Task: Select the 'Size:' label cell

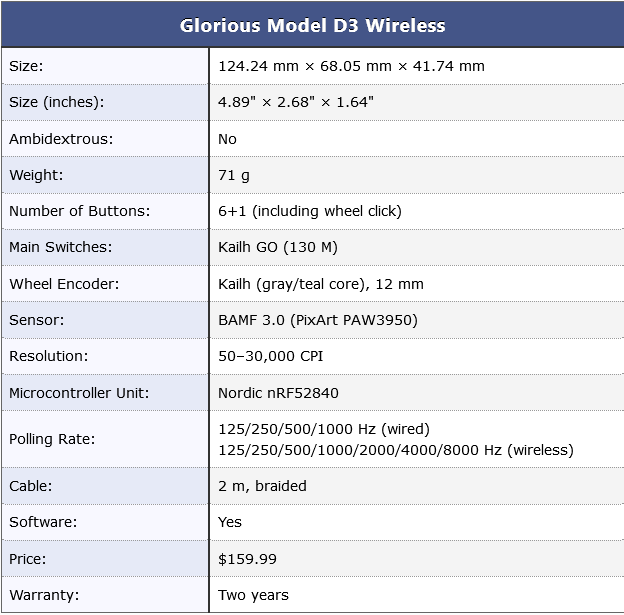Action: [105, 66]
